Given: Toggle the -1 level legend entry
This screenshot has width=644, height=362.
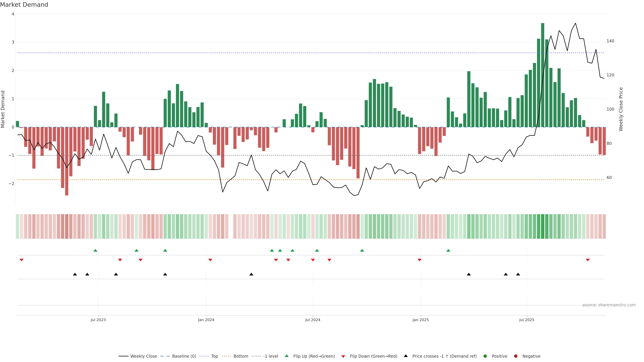Looking at the screenshot, I should tap(271, 356).
